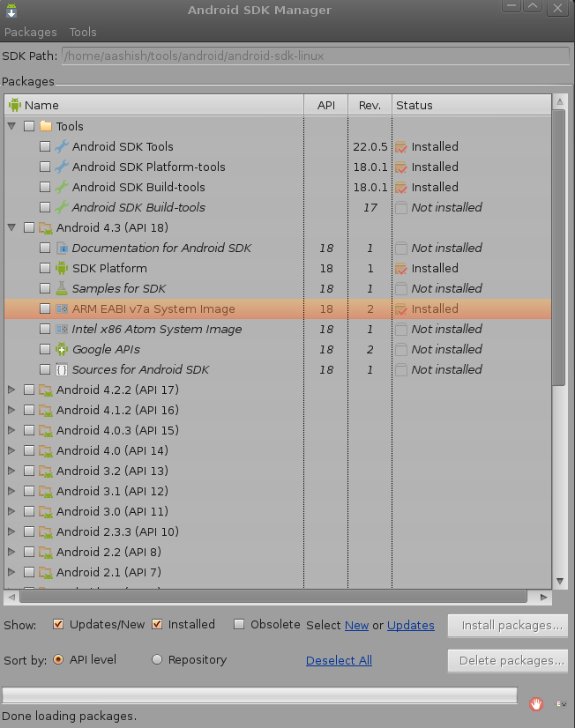Click the installed status icon for Android SDK Tools
Image resolution: width=575 pixels, height=728 pixels.
[x=401, y=147]
